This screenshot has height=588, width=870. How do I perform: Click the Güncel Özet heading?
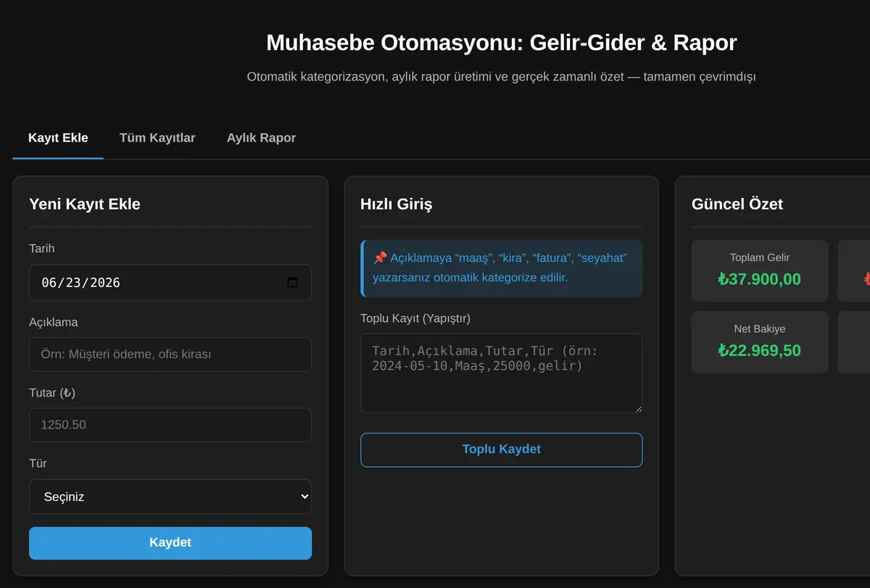737,204
